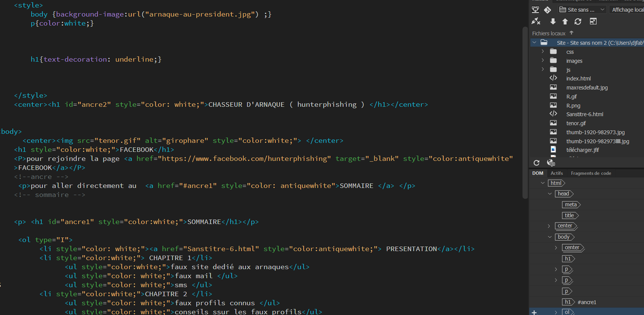Image resolution: width=644 pixels, height=315 pixels.
Task: Click the globe log icon below file list
Action: (550, 163)
